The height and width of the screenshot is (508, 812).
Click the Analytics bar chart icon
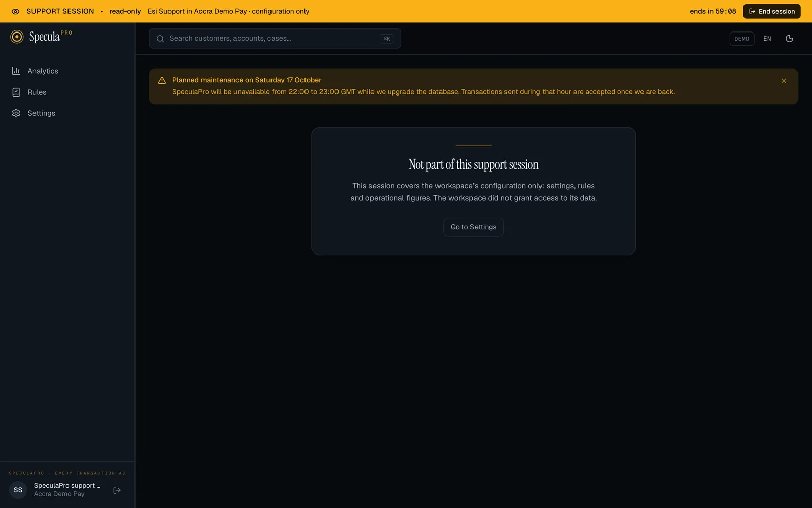pyautogui.click(x=16, y=71)
